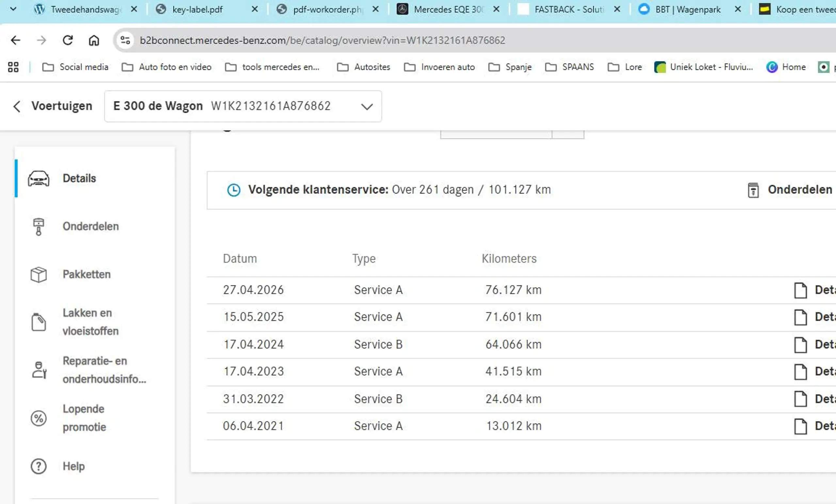Open Onderdelen link in the service banner
836x504 pixels.
tap(800, 190)
